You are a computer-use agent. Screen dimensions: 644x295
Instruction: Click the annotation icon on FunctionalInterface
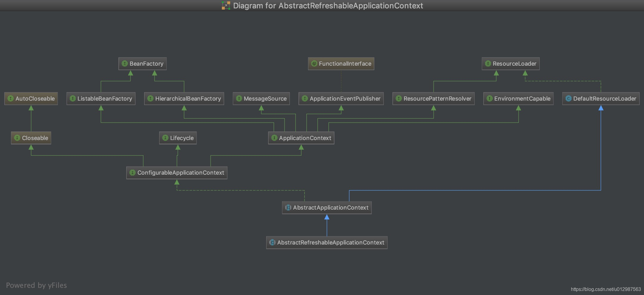click(x=314, y=64)
